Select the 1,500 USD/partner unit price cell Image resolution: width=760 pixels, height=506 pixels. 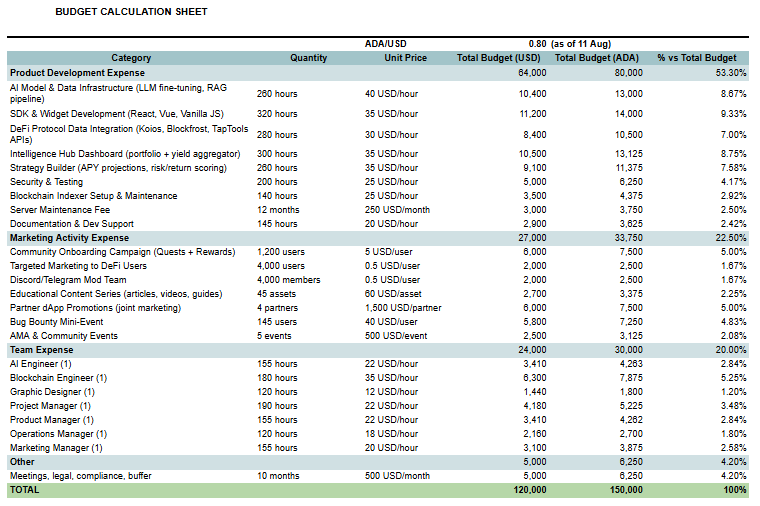pos(402,308)
